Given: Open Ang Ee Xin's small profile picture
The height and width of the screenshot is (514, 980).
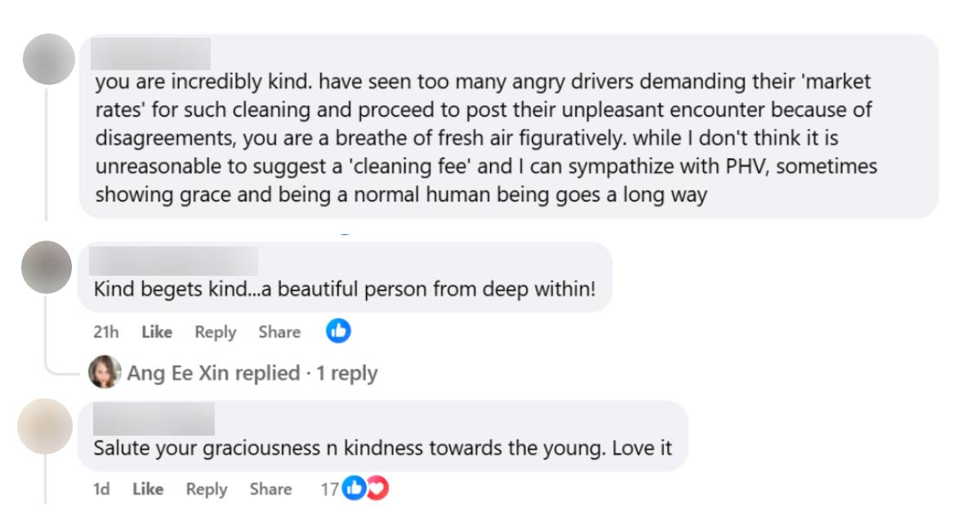Looking at the screenshot, I should tap(105, 372).
